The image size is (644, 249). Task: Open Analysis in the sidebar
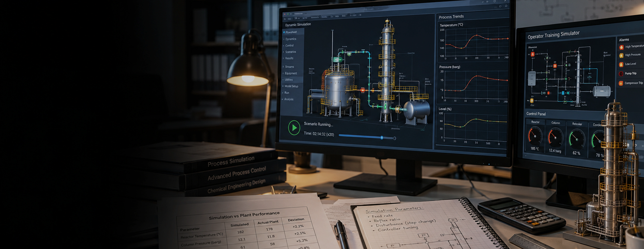(289, 99)
